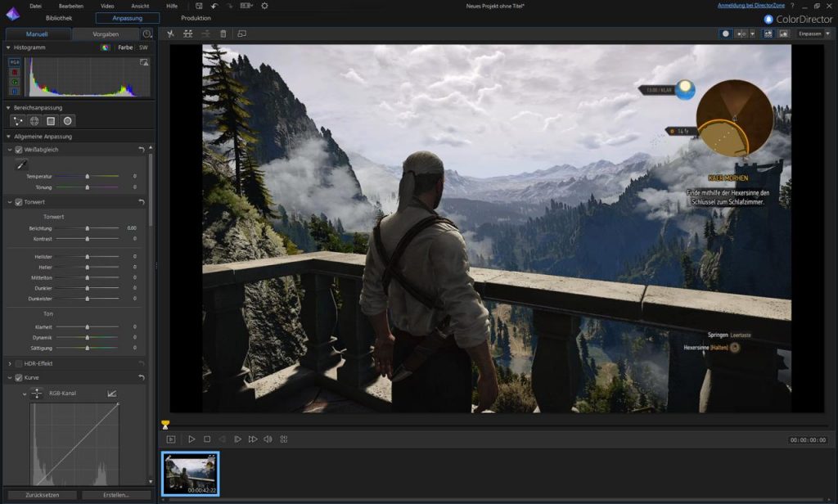Select the square gradient mask tool
Image resolution: width=838 pixels, height=504 pixels.
(51, 121)
